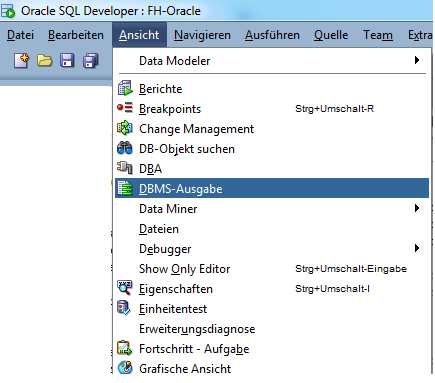Viewport: 435px width, 383px height.
Task: Choose Erweiterungsdiagnose
Action: 272,329
